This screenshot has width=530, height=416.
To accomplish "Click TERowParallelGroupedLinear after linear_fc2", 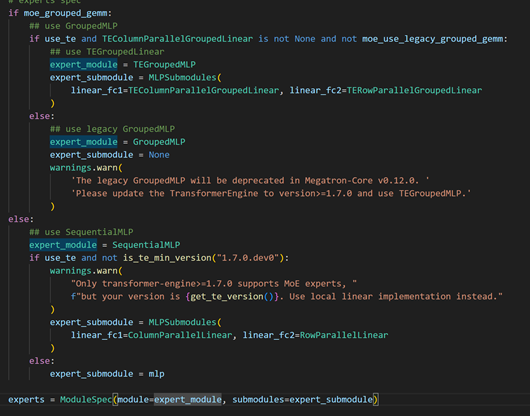I will click(x=414, y=91).
